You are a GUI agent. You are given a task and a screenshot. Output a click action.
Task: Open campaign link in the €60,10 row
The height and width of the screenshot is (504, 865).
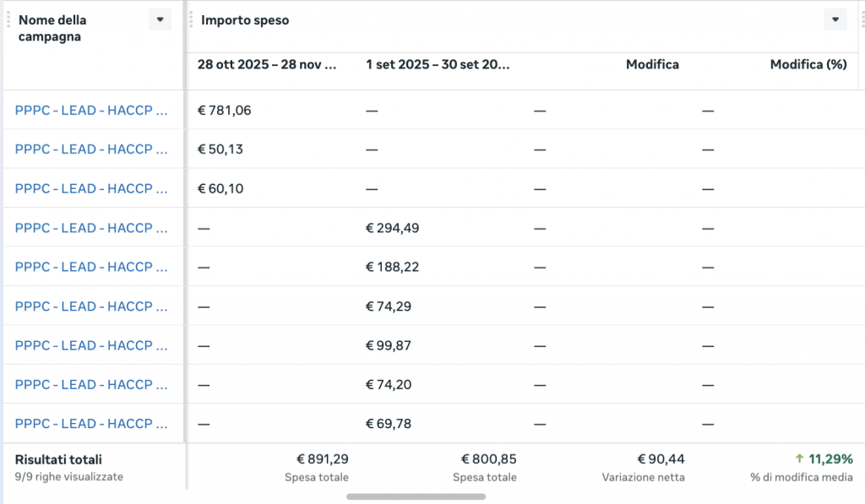coord(91,188)
